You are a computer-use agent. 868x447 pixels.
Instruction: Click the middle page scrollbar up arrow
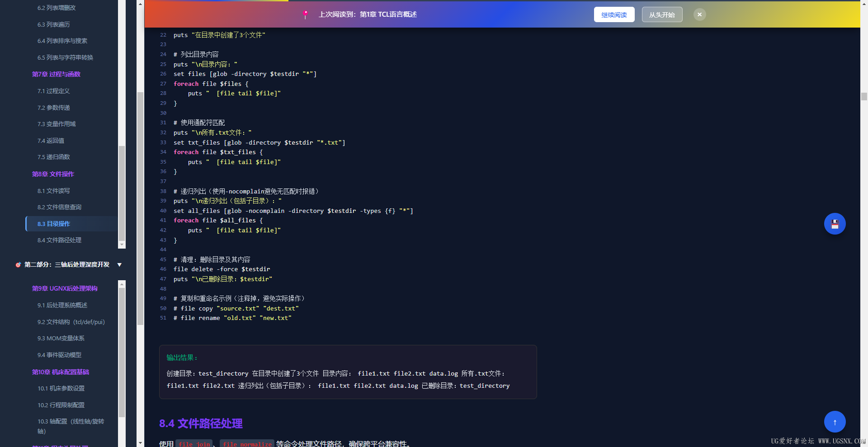(140, 4)
